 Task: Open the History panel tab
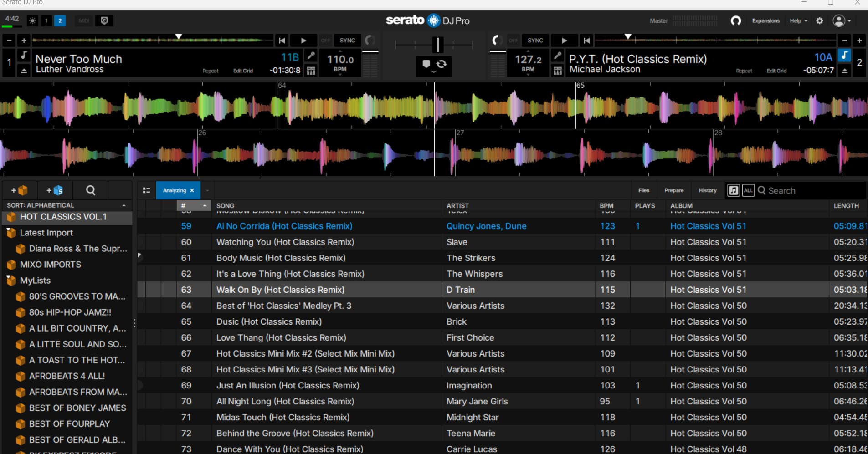point(707,190)
